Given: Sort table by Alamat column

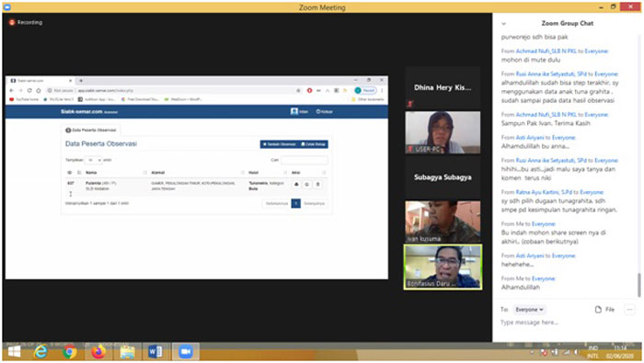Looking at the screenshot, I should coord(158,173).
